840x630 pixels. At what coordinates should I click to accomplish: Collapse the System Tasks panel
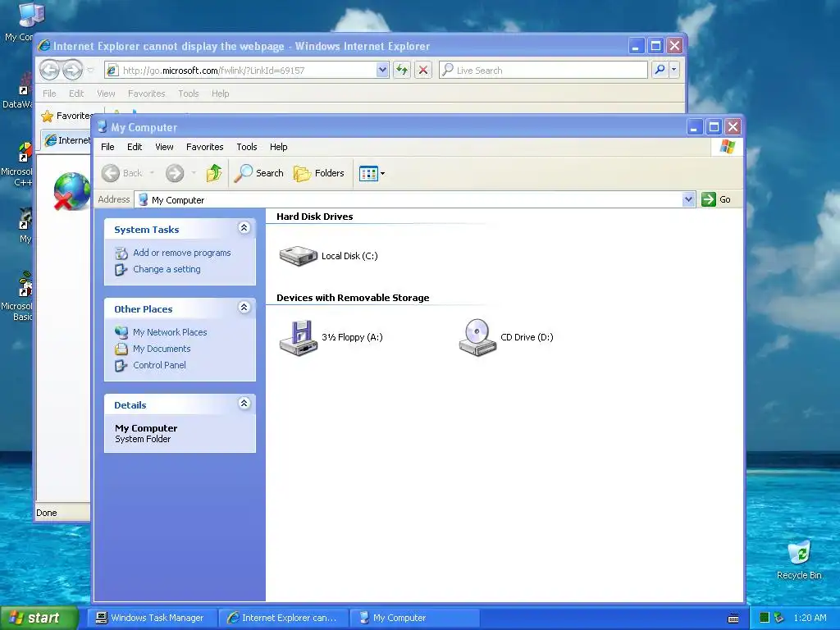pos(244,228)
